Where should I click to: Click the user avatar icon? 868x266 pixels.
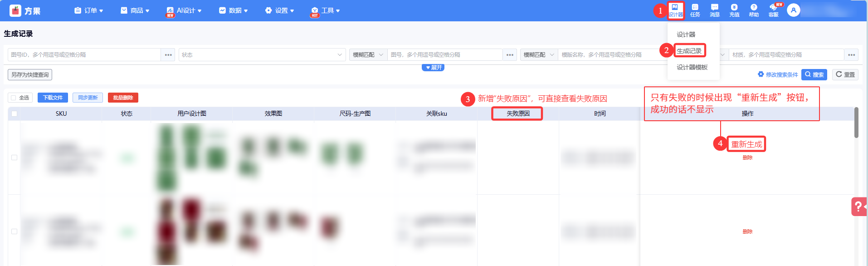click(793, 10)
